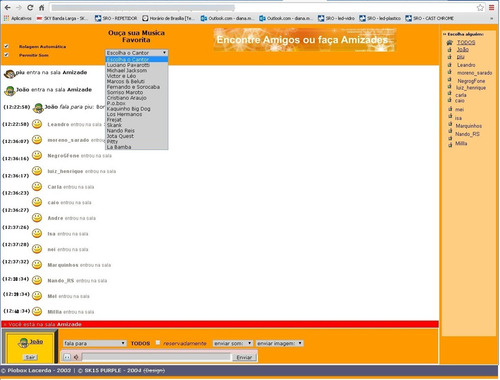
Task: Click smiley next to Leandro entrou na sala
Action: (37, 124)
